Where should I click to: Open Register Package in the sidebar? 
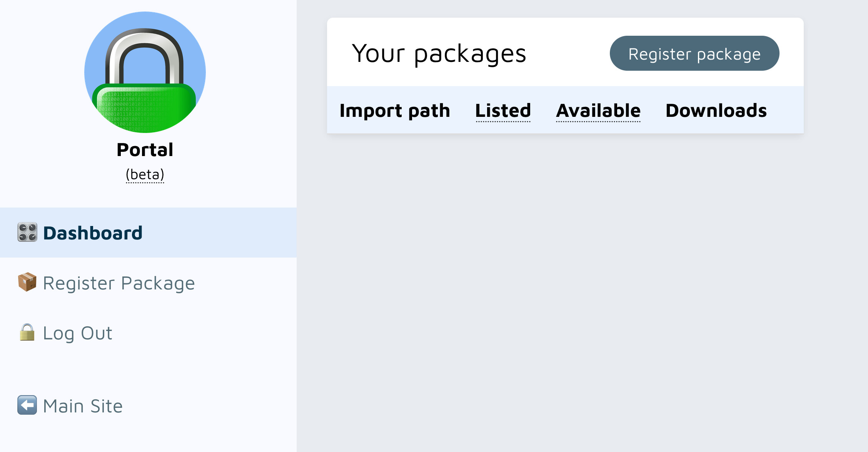tap(148, 282)
